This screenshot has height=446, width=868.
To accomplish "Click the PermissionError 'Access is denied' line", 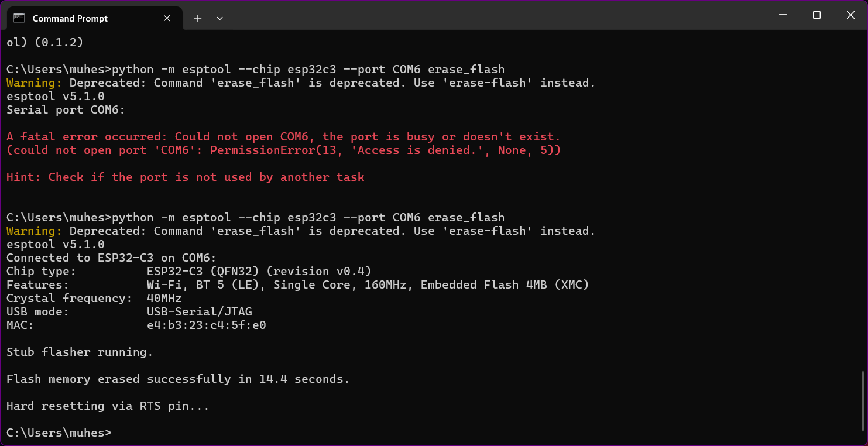I will tap(283, 150).
